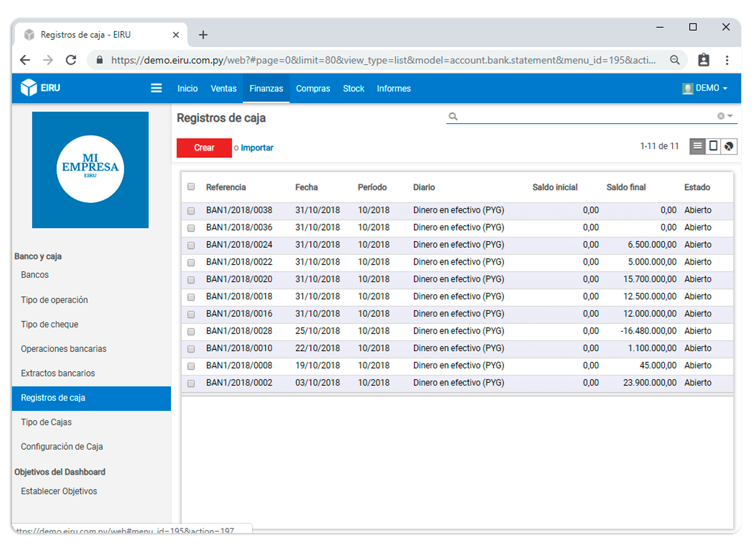This screenshot has height=553, width=756.
Task: Go back in browser history
Action: click(25, 60)
